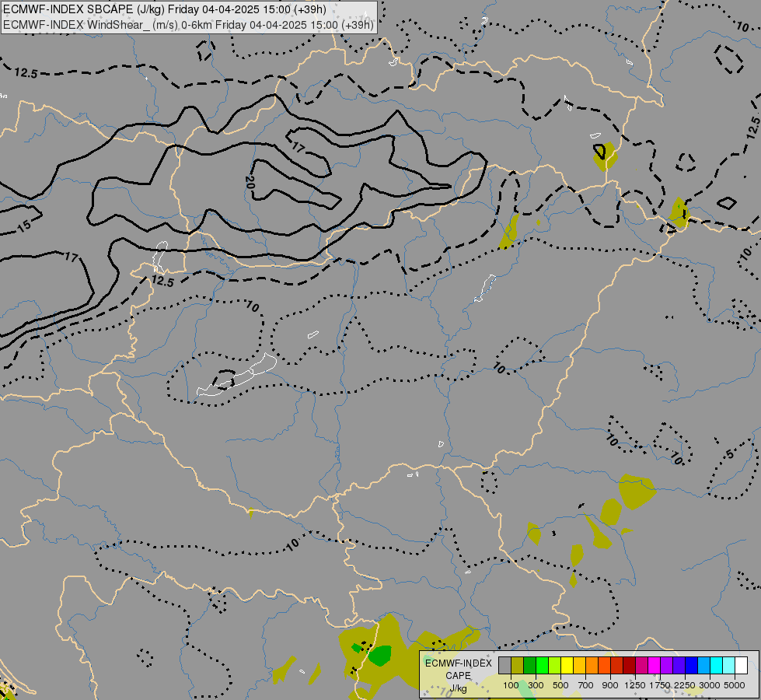
Task: Click the legend value 100
Action: (x=511, y=685)
